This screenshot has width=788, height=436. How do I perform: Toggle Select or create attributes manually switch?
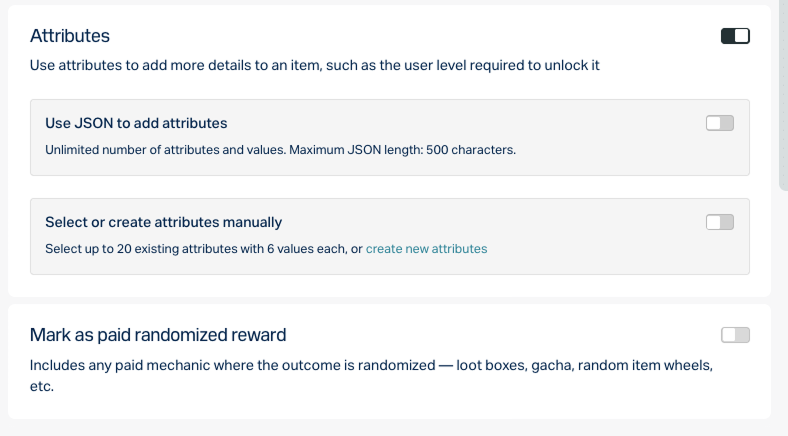[720, 222]
